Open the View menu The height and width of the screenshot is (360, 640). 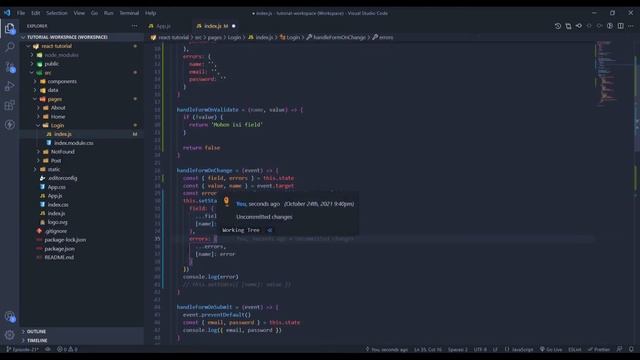coord(79,13)
